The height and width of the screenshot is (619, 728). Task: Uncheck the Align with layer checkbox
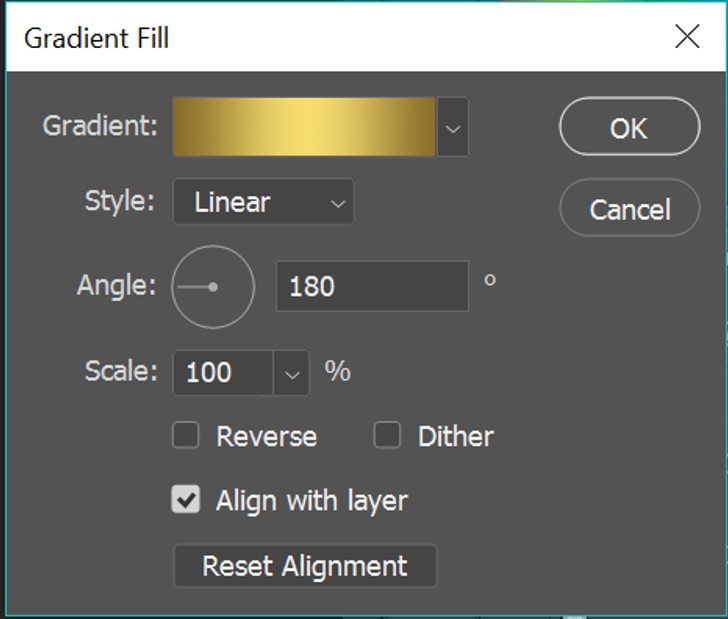tap(187, 500)
